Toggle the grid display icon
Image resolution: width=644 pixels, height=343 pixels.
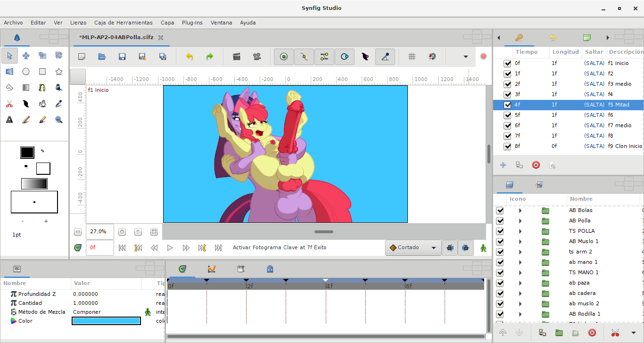click(412, 57)
